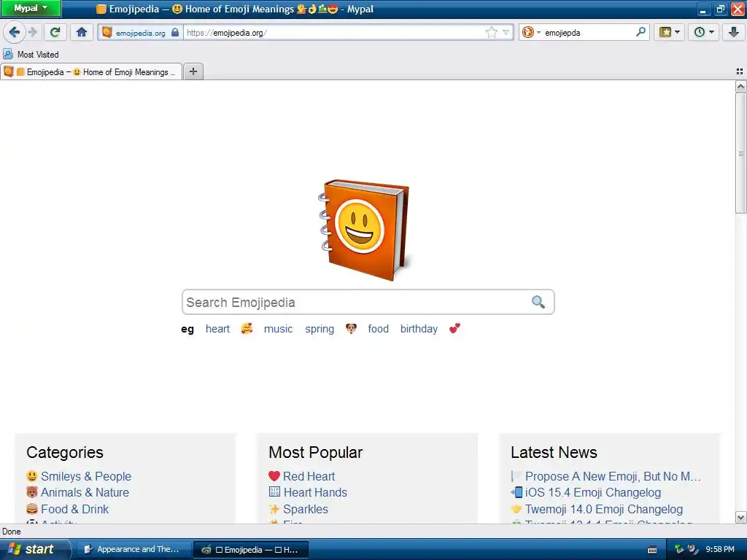This screenshot has height=560, width=747.
Task: Click the Emojipedia orange book logo
Action: tap(365, 230)
